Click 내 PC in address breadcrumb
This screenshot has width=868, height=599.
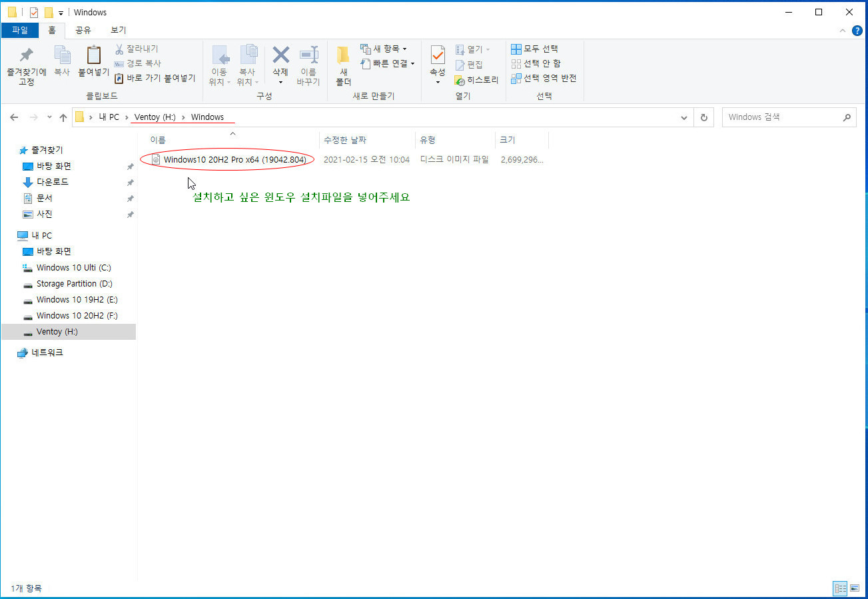click(109, 117)
